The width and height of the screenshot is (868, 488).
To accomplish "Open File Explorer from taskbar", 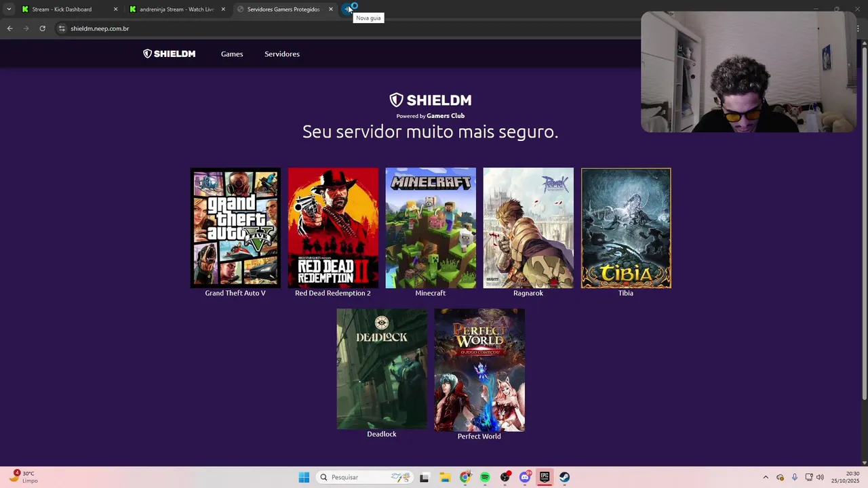I will coord(445,477).
